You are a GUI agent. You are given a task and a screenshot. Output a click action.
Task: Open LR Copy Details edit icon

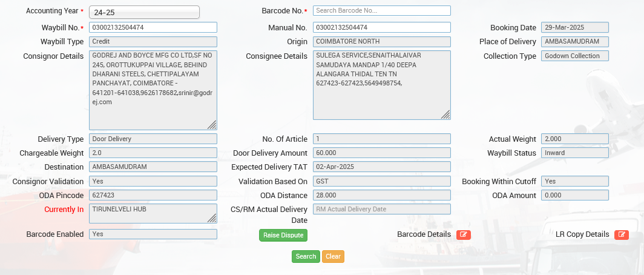pyautogui.click(x=621, y=235)
